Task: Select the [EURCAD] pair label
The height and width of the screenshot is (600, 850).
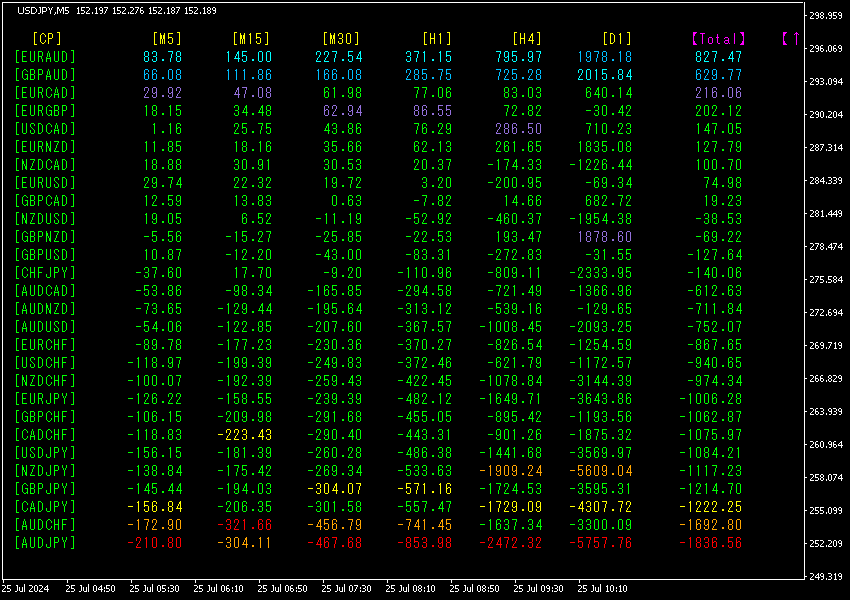Action: click(x=45, y=93)
